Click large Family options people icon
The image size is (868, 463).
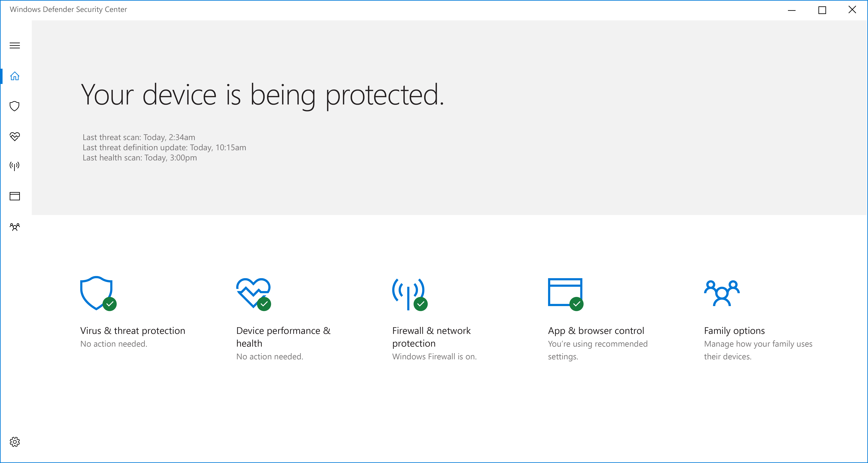pos(721,293)
